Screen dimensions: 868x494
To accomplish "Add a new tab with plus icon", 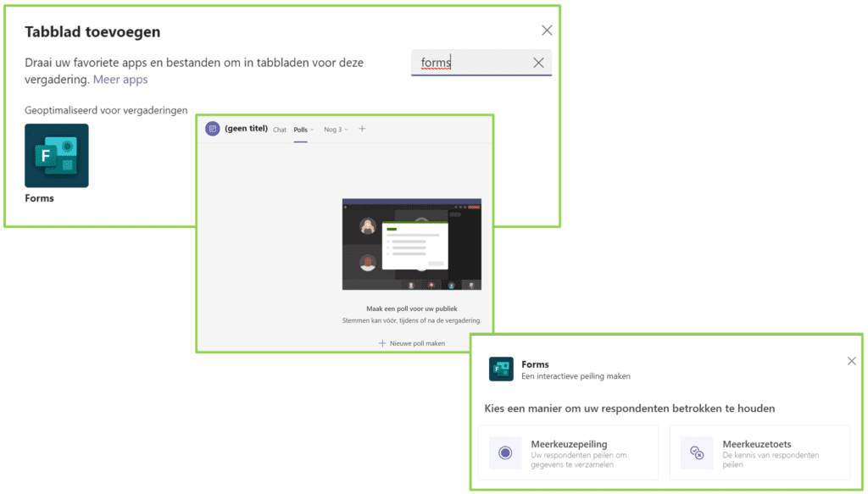I will click(362, 129).
